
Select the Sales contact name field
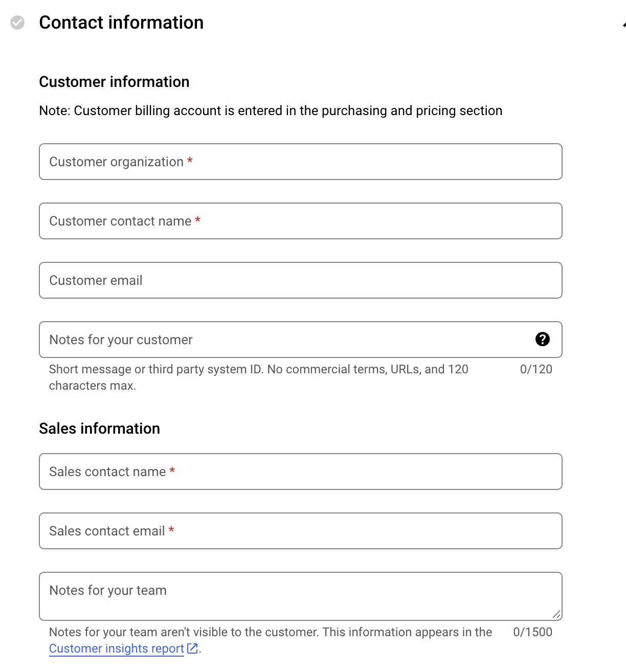301,472
